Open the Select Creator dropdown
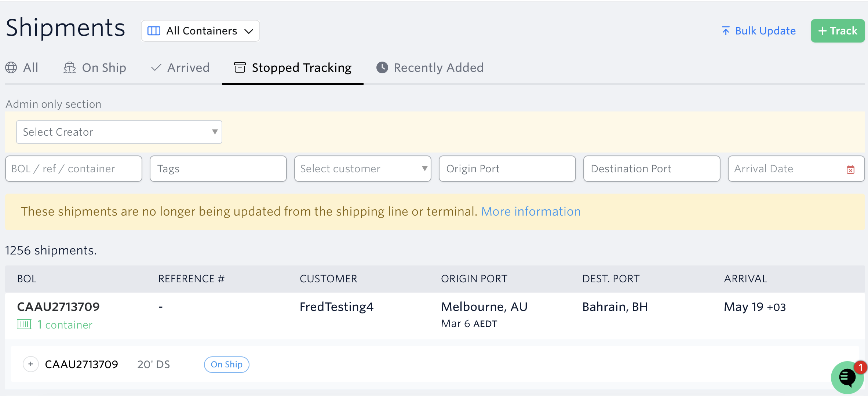The image size is (868, 396). 119,132
